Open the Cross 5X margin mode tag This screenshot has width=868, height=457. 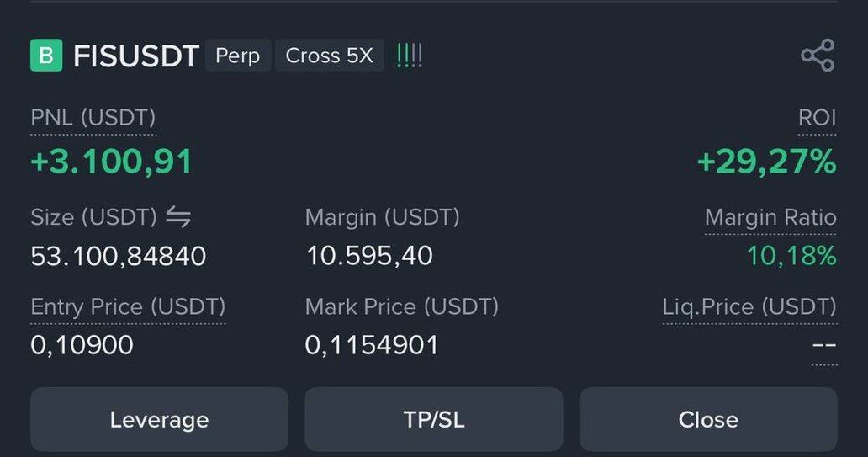coord(330,56)
